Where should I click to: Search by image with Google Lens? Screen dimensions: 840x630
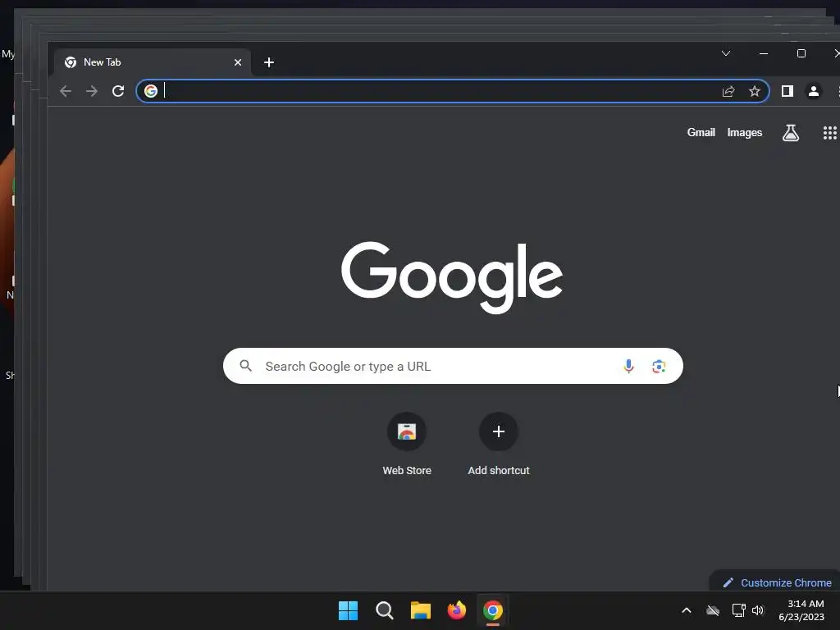point(659,366)
